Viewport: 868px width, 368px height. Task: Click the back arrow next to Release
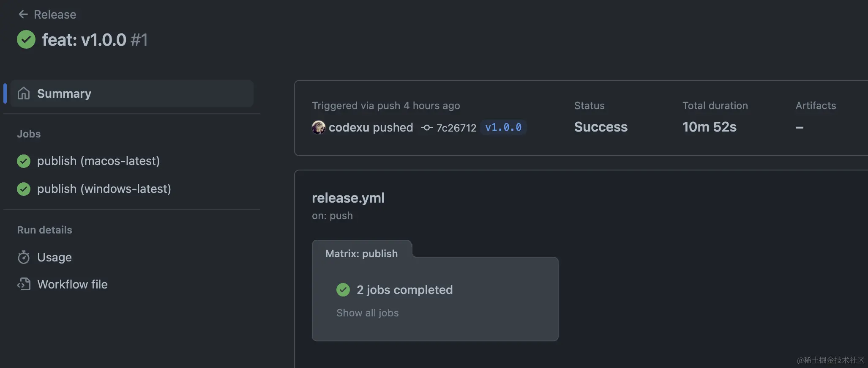pyautogui.click(x=23, y=14)
